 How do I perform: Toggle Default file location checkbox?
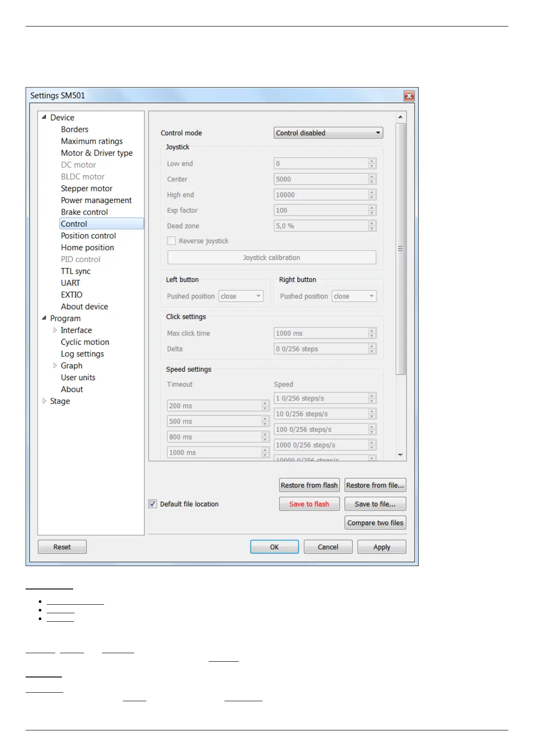pos(153,504)
